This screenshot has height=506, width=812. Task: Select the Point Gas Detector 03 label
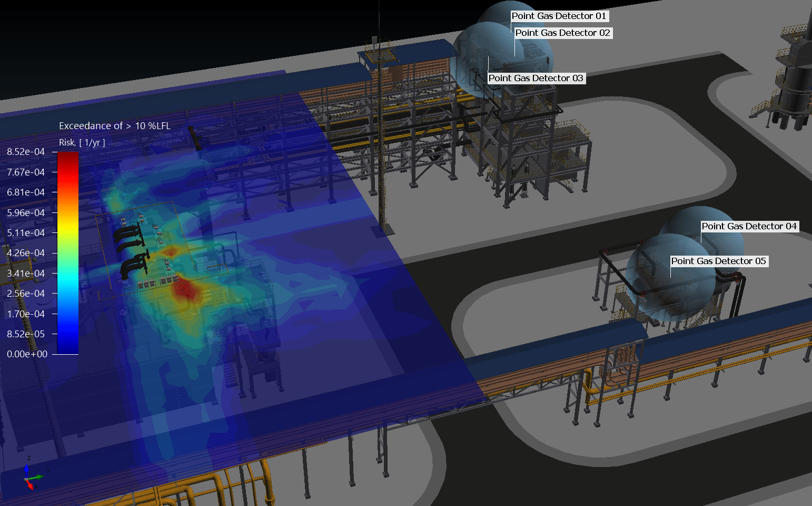536,79
